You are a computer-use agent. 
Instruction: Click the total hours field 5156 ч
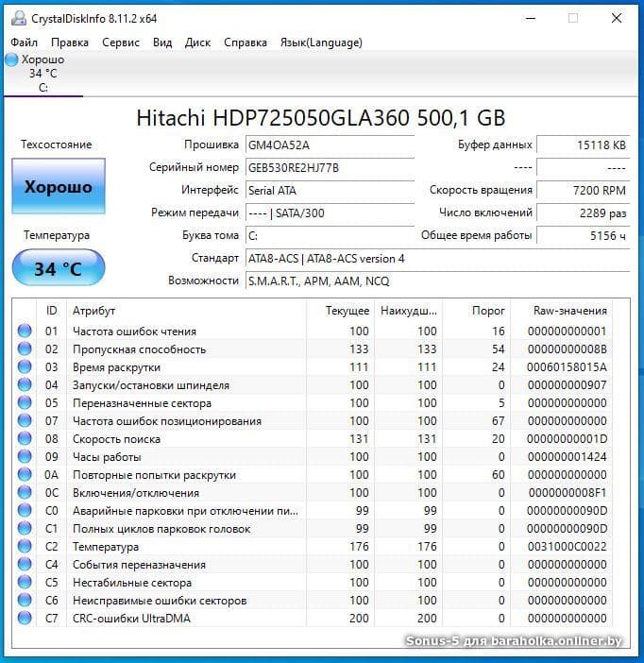point(584,235)
